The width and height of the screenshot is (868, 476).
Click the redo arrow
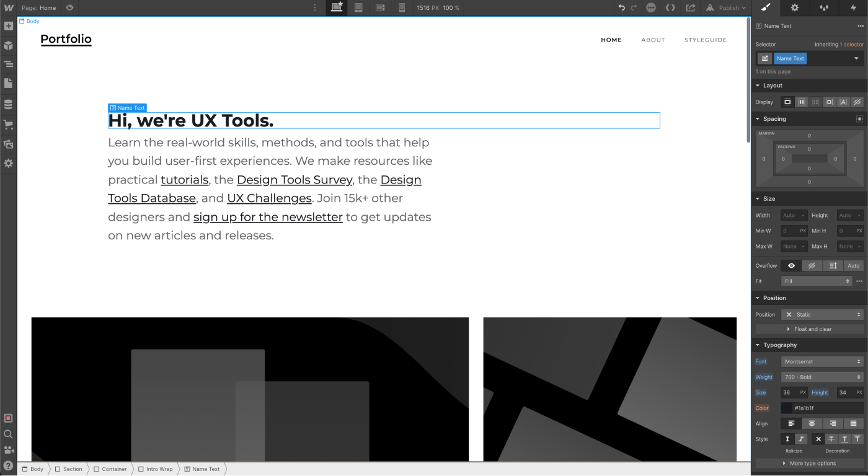point(634,8)
